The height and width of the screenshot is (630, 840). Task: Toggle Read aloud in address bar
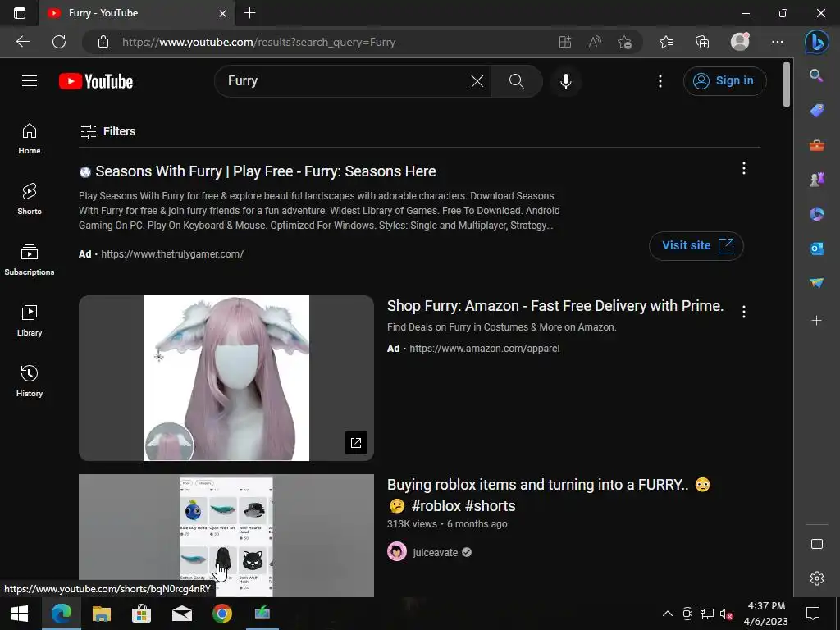click(x=595, y=42)
